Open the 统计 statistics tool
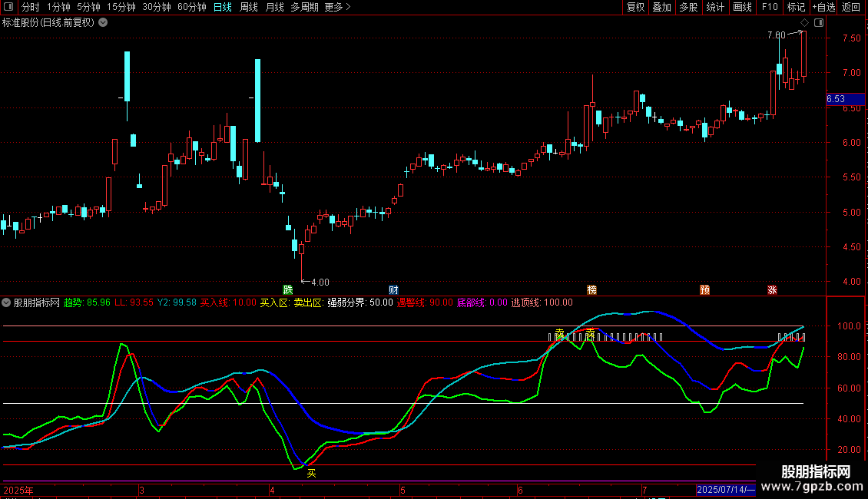The width and height of the screenshot is (868, 499). (715, 7)
